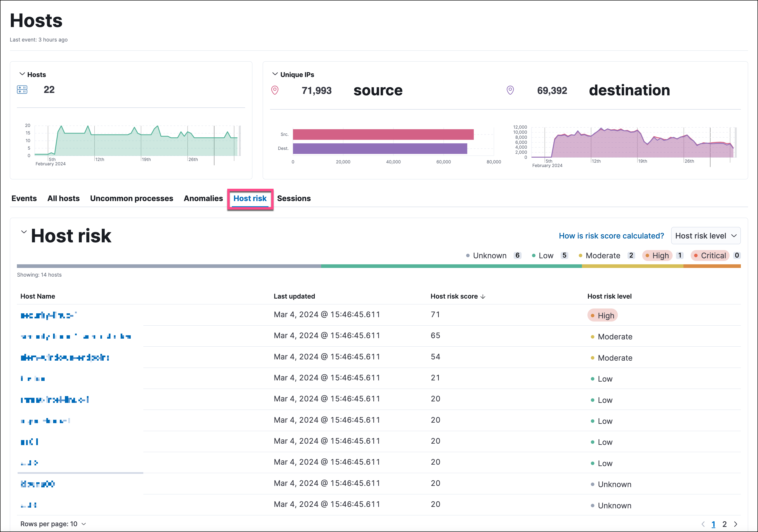This screenshot has height=532, width=758.
Task: Click the sort arrow on Host risk score
Action: [x=484, y=296]
